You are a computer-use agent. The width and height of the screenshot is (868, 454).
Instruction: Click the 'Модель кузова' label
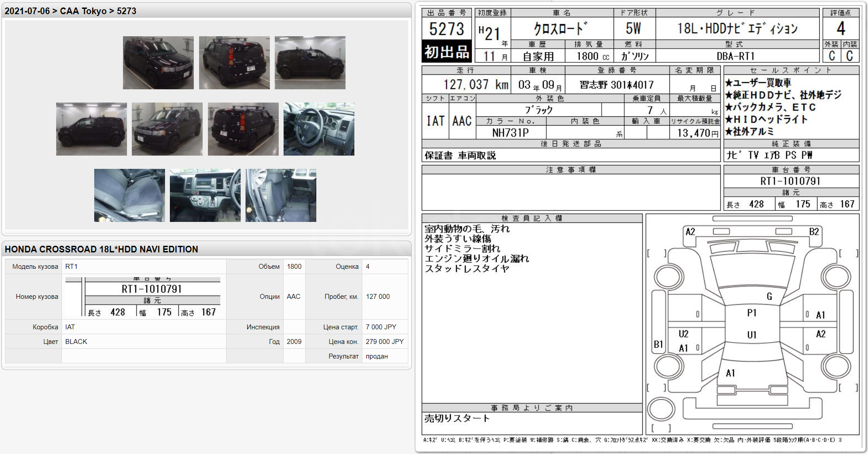(x=35, y=267)
